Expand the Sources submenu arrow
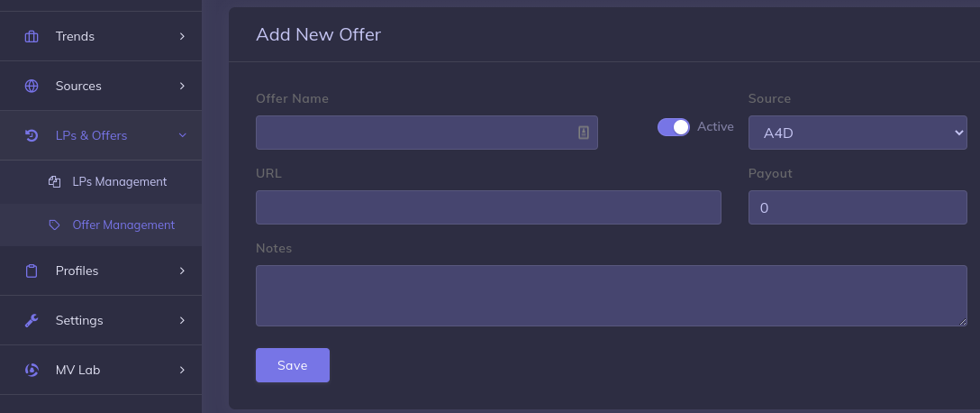 (182, 87)
